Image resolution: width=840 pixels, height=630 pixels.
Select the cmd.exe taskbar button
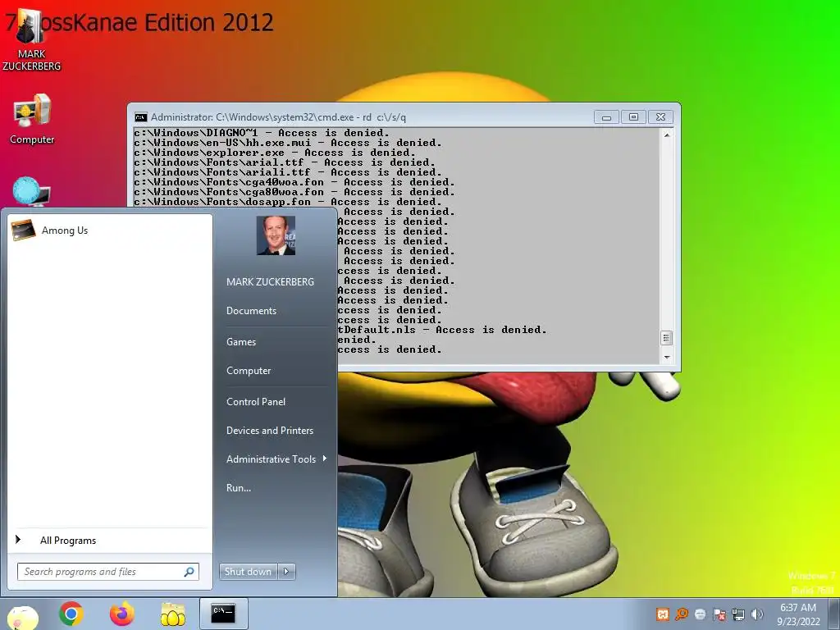pyautogui.click(x=223, y=614)
